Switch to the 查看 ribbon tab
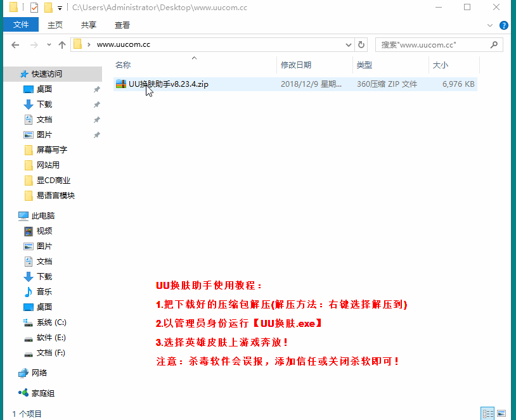 coord(122,25)
